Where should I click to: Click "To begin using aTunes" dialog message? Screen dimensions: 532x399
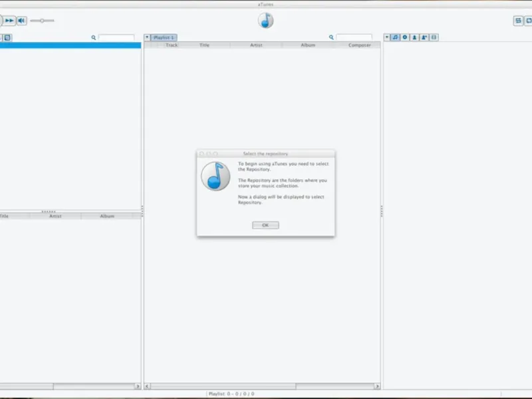point(283,166)
